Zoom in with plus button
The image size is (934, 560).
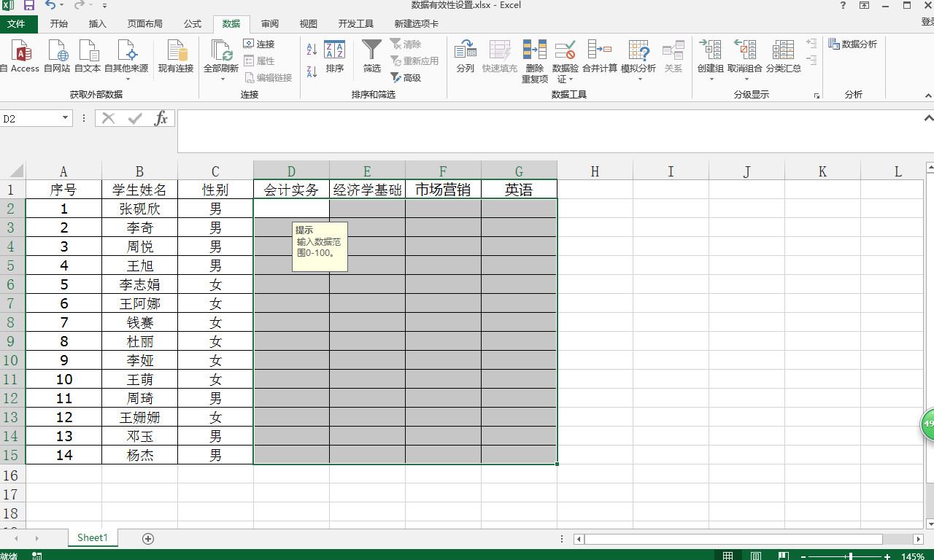(x=887, y=556)
